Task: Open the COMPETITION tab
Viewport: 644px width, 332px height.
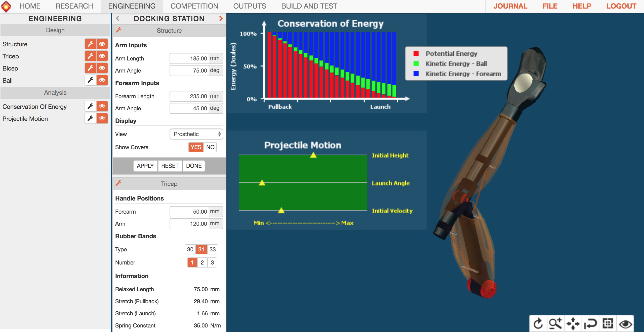Action: (x=194, y=6)
